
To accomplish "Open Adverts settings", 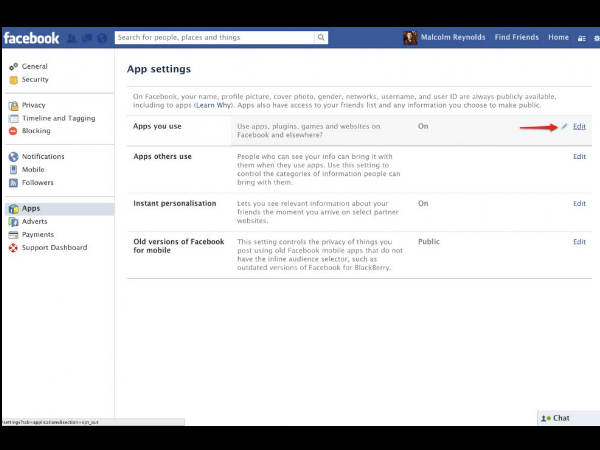I will pyautogui.click(x=34, y=222).
